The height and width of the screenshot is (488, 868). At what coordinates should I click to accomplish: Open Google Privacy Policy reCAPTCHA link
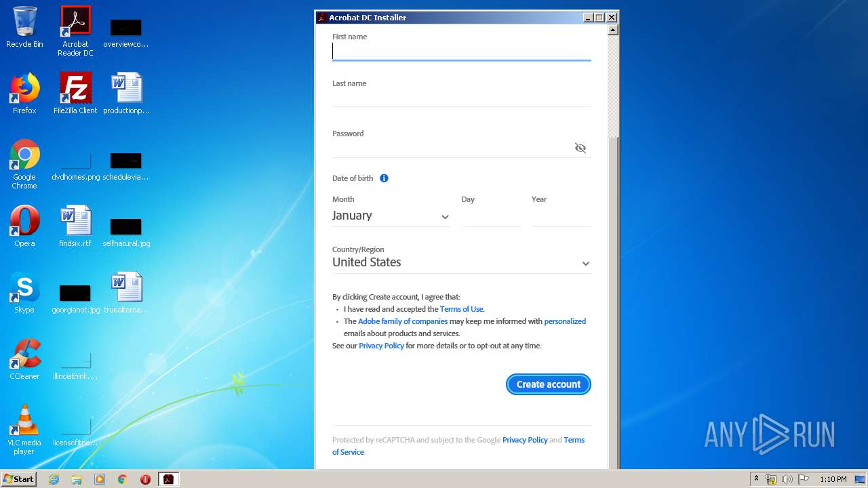point(525,440)
